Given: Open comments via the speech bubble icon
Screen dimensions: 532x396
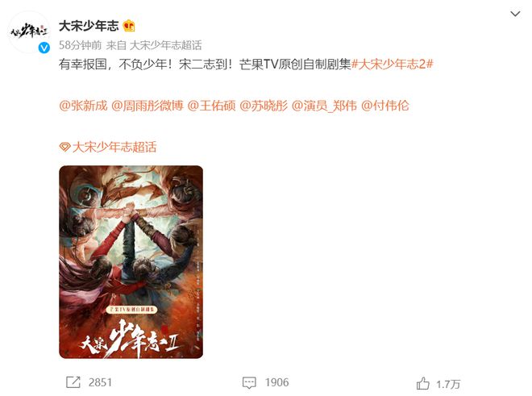Looking at the screenshot, I should [x=249, y=383].
